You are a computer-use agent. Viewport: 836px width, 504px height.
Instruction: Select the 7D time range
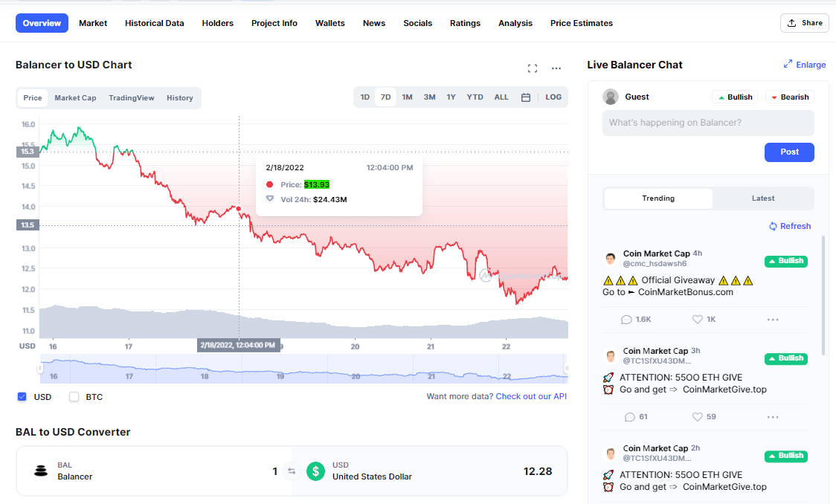tap(385, 97)
